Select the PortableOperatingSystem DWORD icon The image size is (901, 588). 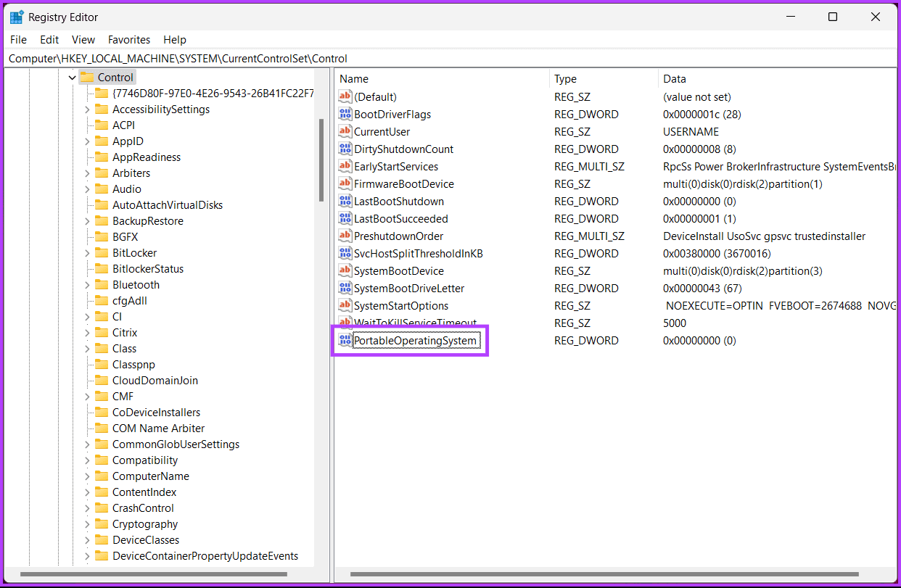click(345, 341)
